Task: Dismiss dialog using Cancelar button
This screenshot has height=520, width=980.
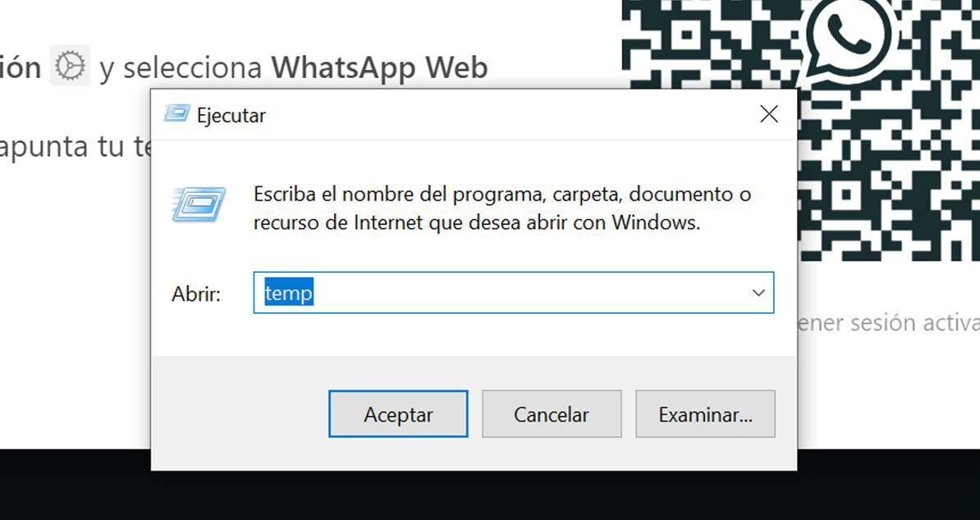Action: click(x=552, y=414)
